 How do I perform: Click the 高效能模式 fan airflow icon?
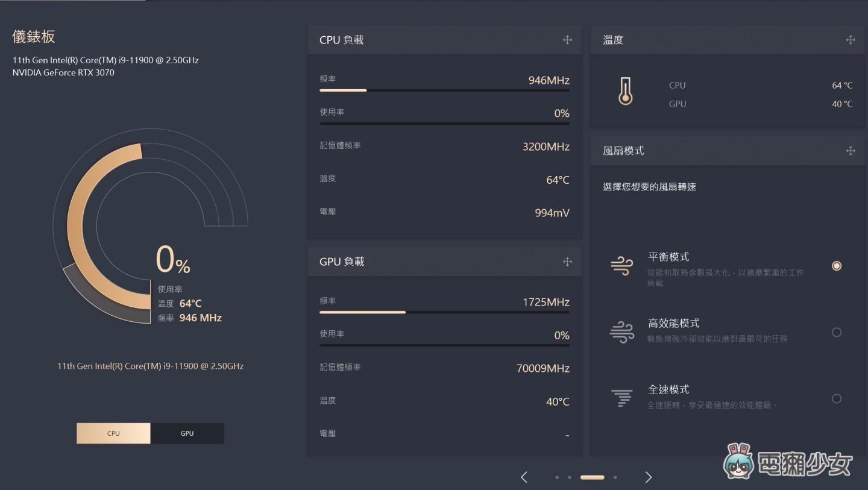[622, 331]
